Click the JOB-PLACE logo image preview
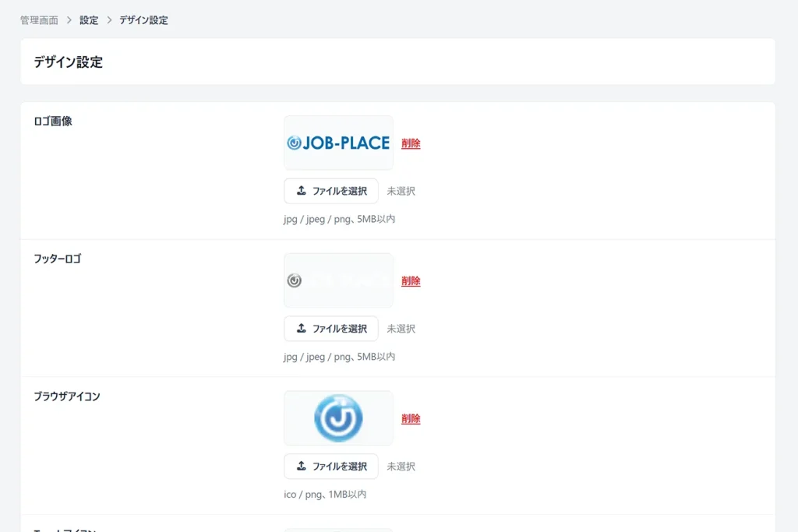The image size is (798, 532). [x=338, y=143]
